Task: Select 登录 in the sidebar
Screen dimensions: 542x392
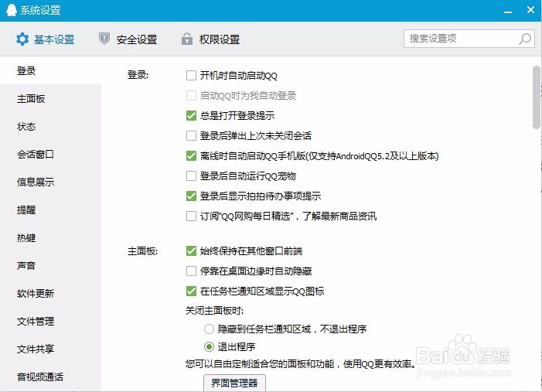Action: click(50, 71)
